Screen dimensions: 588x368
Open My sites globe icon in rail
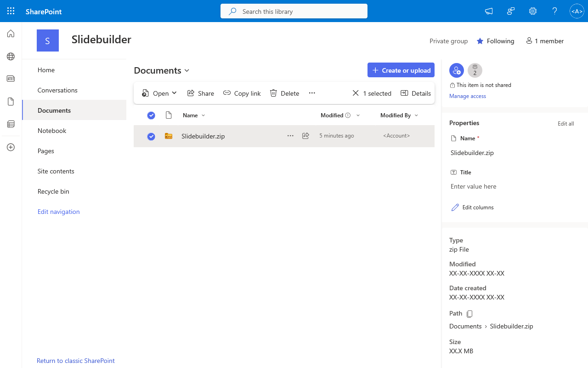(11, 57)
